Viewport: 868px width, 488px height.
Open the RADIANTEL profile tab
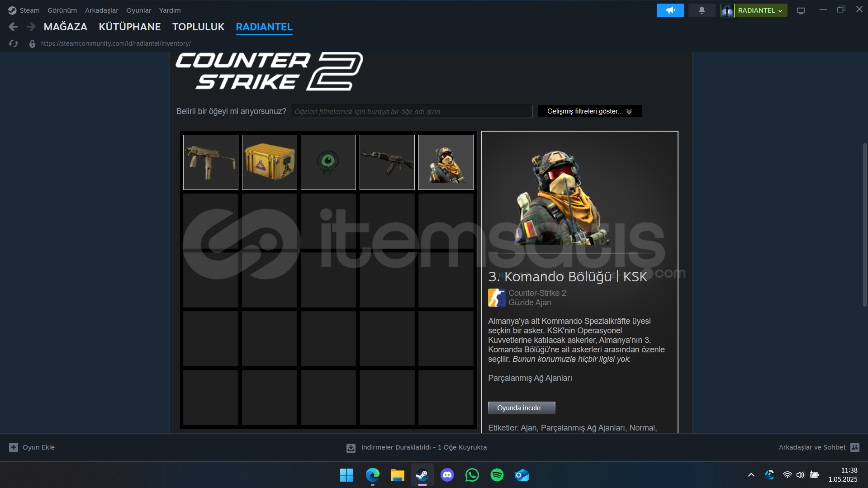click(264, 27)
